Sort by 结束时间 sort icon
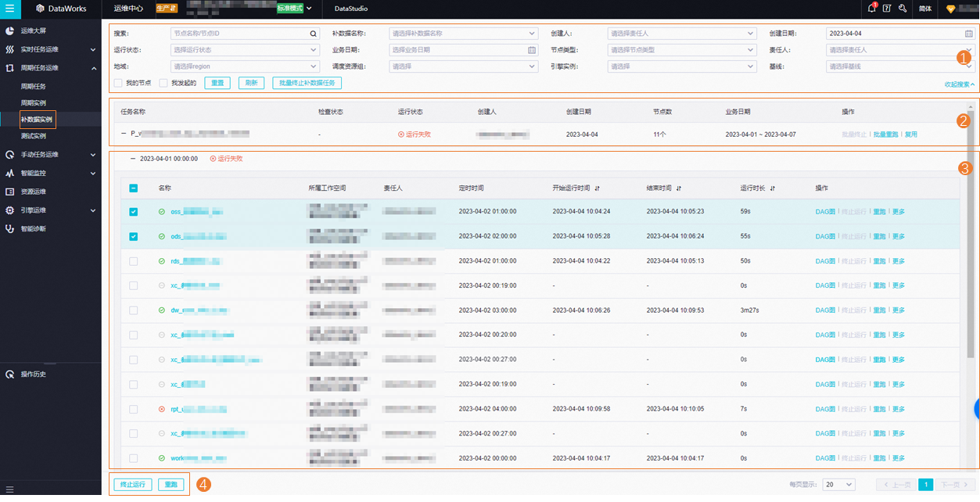Viewport: 980px width, 502px height. click(x=679, y=188)
